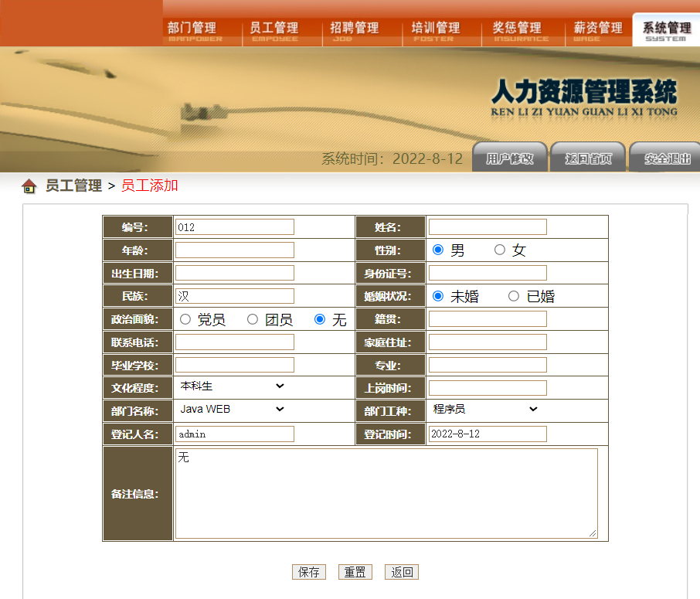Open 员工管理 navigation tab
Viewport: 700px width, 599px height.
tap(274, 31)
